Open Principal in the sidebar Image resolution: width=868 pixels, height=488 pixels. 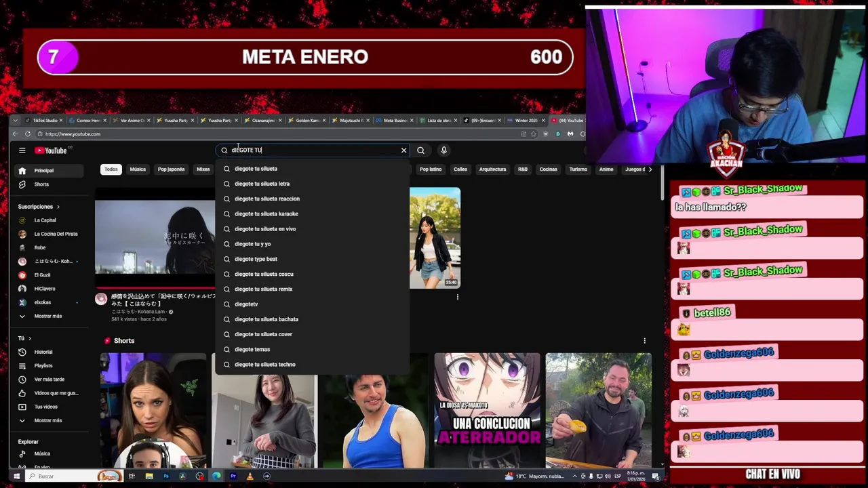click(x=47, y=171)
